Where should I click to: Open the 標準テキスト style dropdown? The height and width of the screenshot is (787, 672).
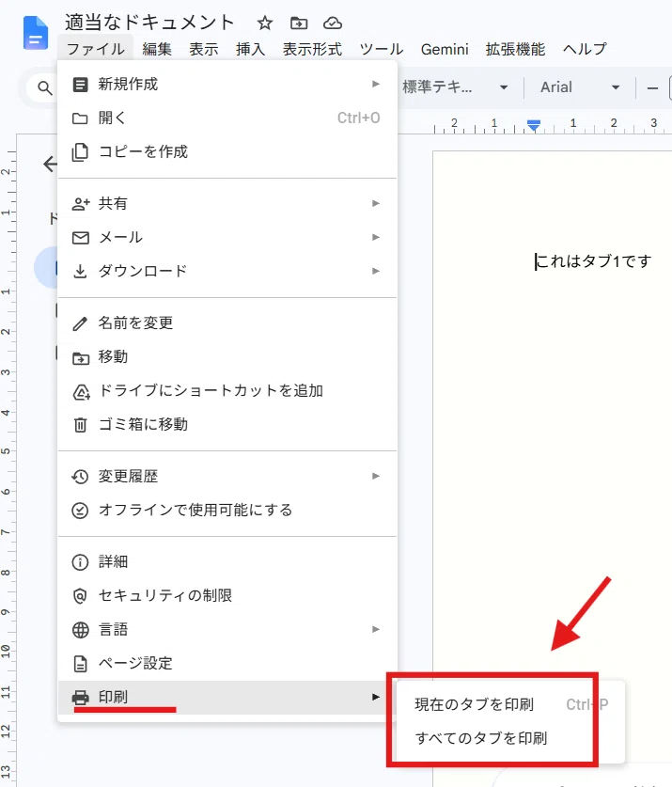click(455, 87)
